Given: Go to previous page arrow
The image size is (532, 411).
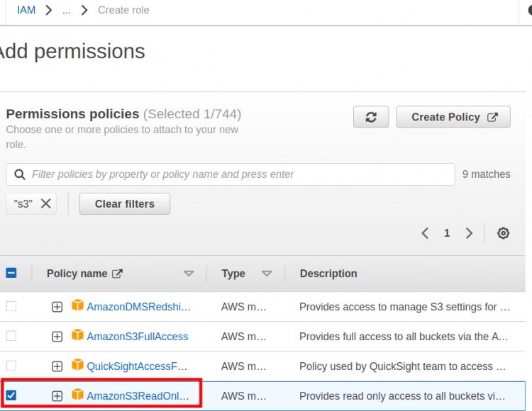Looking at the screenshot, I should tap(425, 233).
